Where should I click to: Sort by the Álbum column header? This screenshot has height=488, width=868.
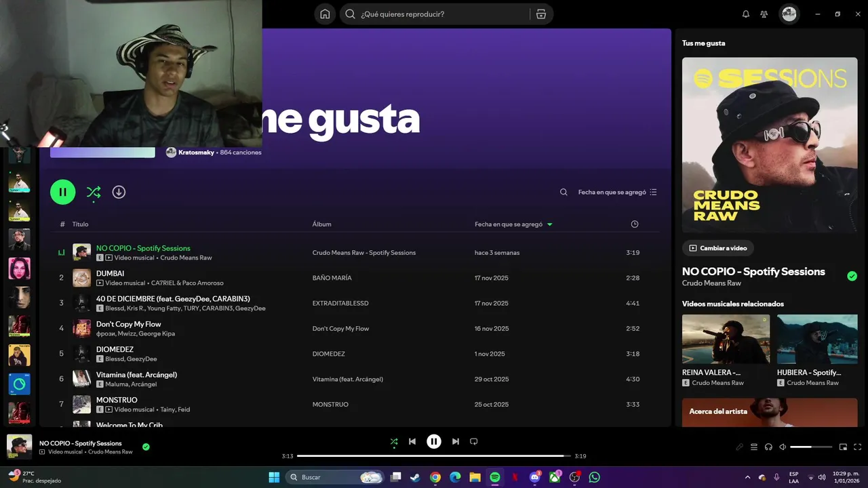pyautogui.click(x=321, y=224)
